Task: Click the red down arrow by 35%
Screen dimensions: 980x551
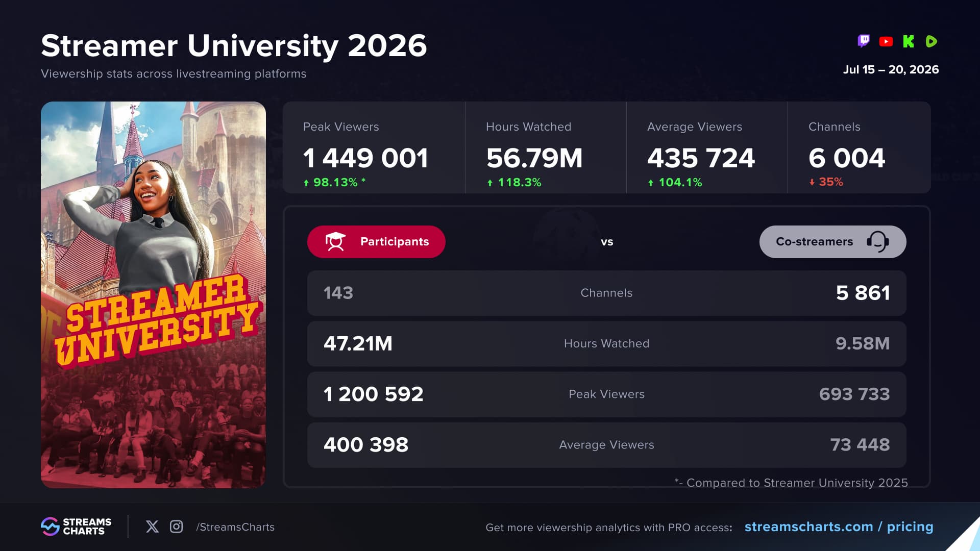Action: pyautogui.click(x=812, y=182)
